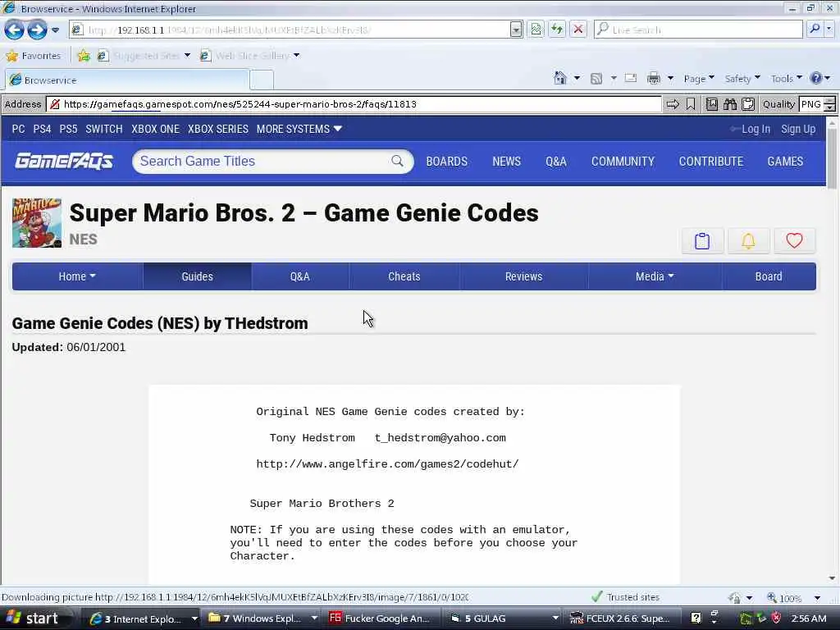This screenshot has height=630, width=840.
Task: Click the clipboard notes icon button
Action: [x=702, y=241]
